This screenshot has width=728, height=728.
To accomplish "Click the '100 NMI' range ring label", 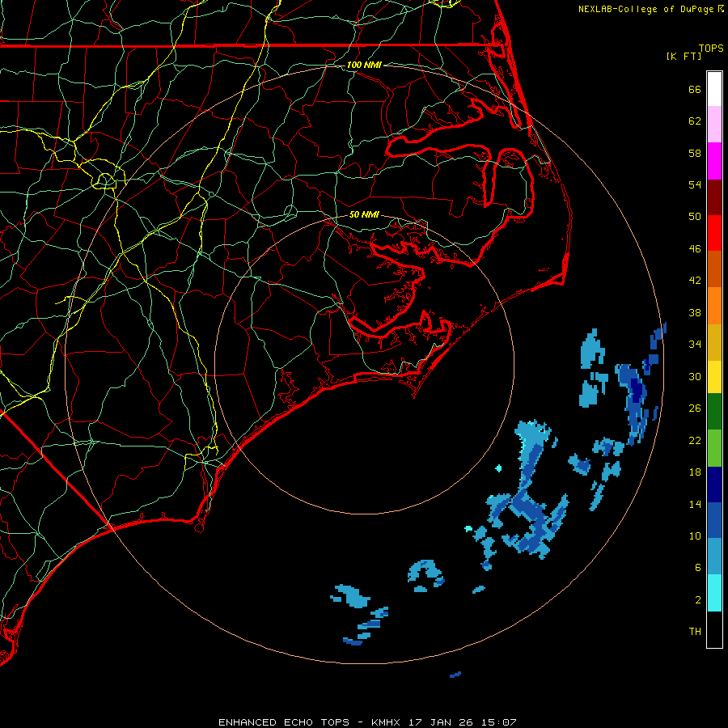I will tap(364, 65).
